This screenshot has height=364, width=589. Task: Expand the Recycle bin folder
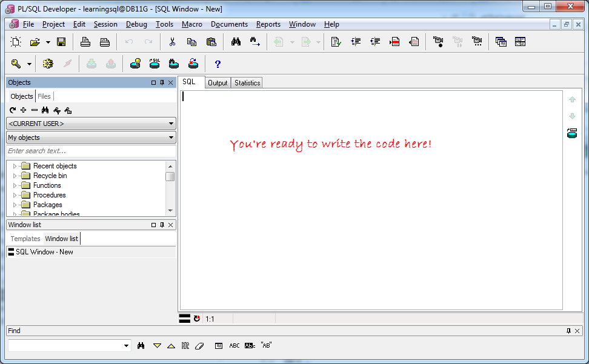(x=15, y=176)
